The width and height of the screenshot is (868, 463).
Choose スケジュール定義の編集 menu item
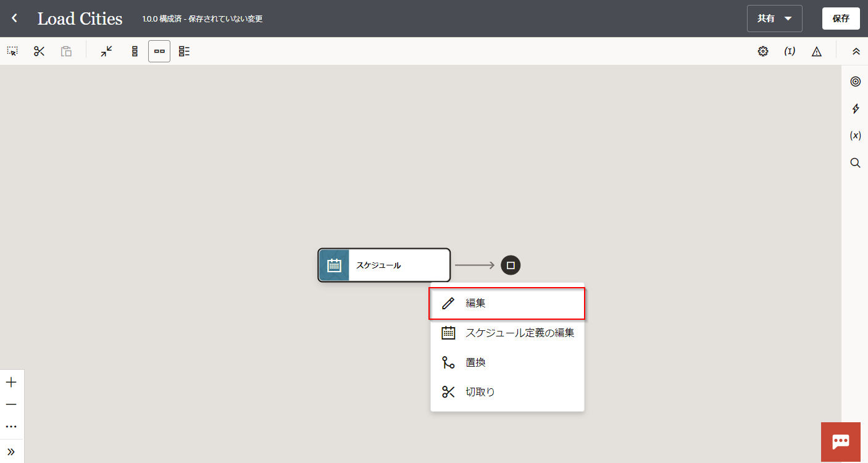[507, 333]
